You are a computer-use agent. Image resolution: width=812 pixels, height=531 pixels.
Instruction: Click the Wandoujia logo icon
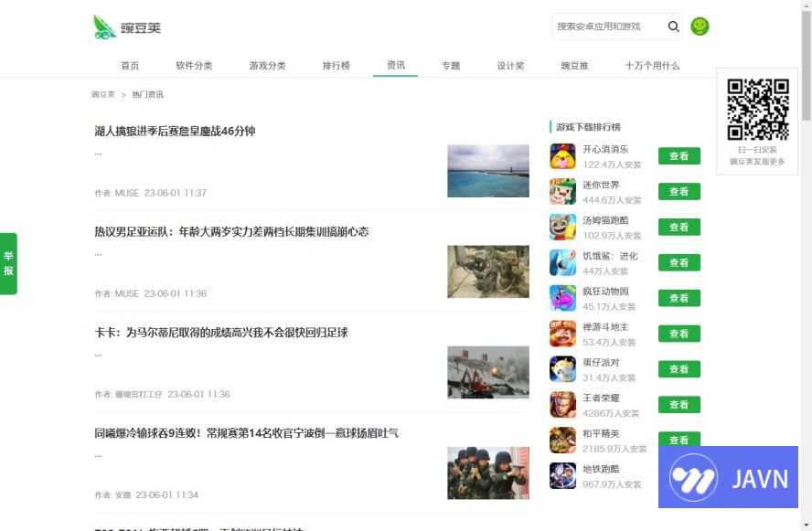point(105,27)
